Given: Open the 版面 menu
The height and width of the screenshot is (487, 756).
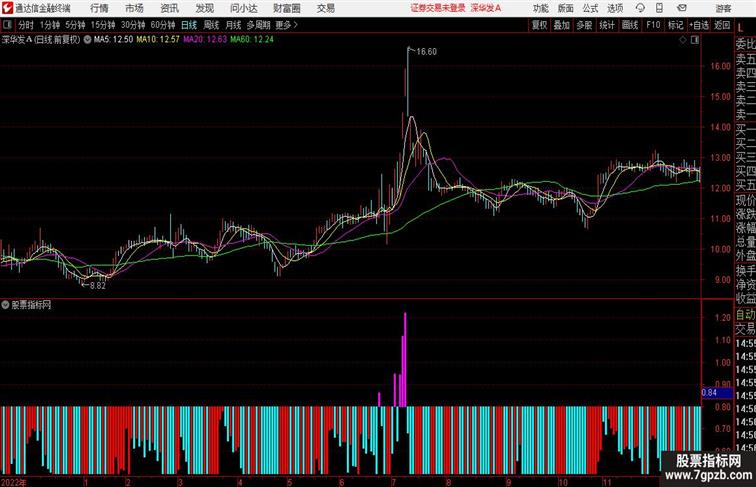Looking at the screenshot, I should point(566,8).
